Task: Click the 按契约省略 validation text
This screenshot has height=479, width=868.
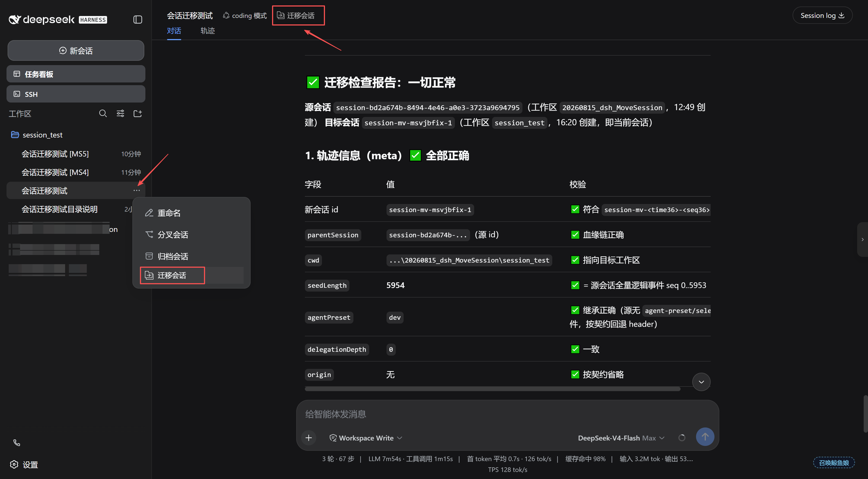Action: coord(603,375)
